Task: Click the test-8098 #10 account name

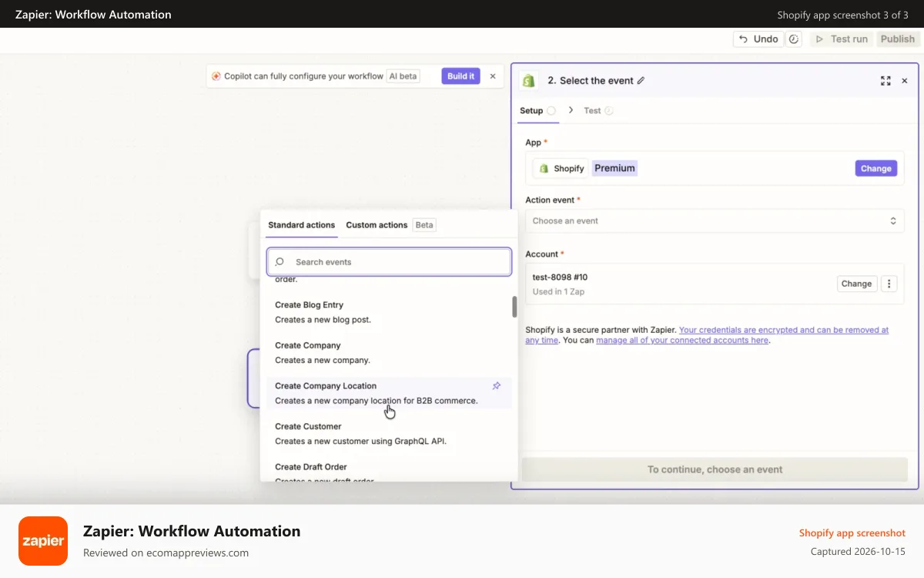Action: pyautogui.click(x=560, y=277)
